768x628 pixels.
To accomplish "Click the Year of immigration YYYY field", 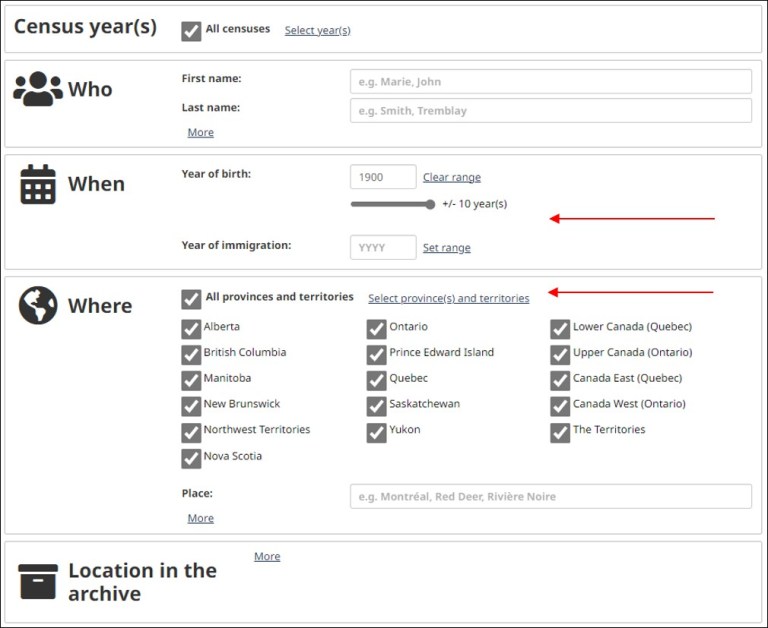I will (x=383, y=247).
